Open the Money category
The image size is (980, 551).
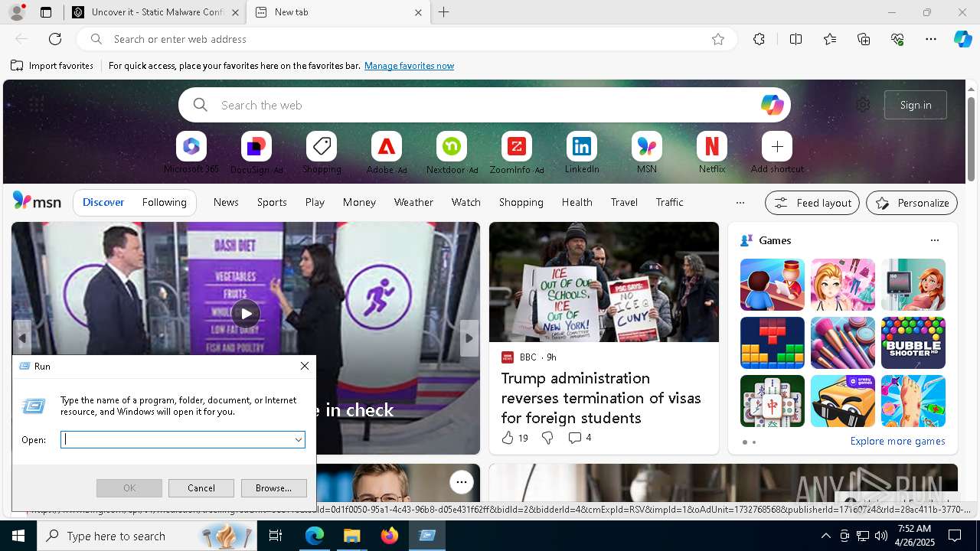[359, 202]
